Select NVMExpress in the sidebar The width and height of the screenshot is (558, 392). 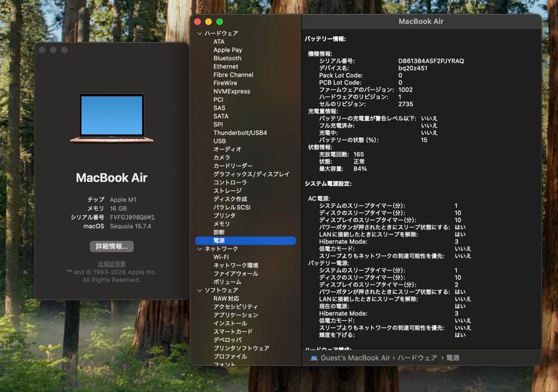pyautogui.click(x=231, y=91)
